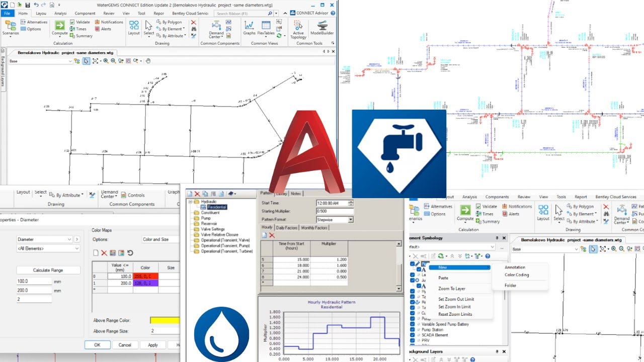Choose Zoom To Layer in the context menu
The image size is (644, 362).
tap(451, 289)
